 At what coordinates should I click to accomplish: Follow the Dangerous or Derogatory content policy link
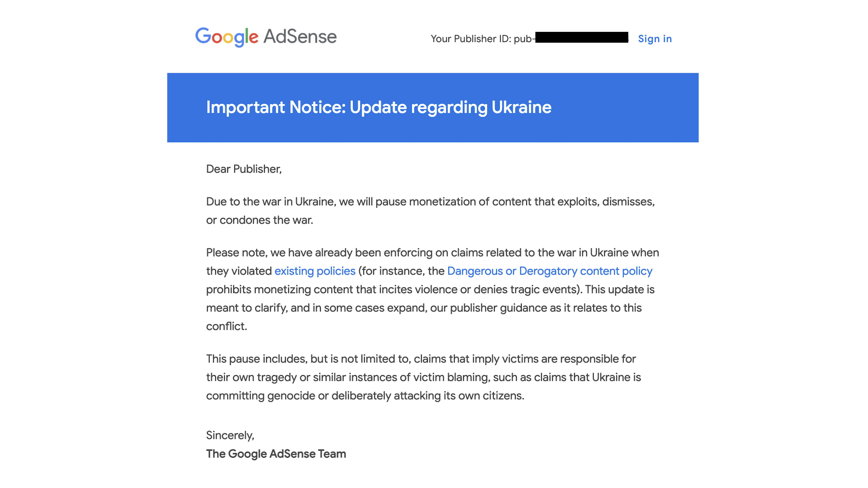[550, 271]
